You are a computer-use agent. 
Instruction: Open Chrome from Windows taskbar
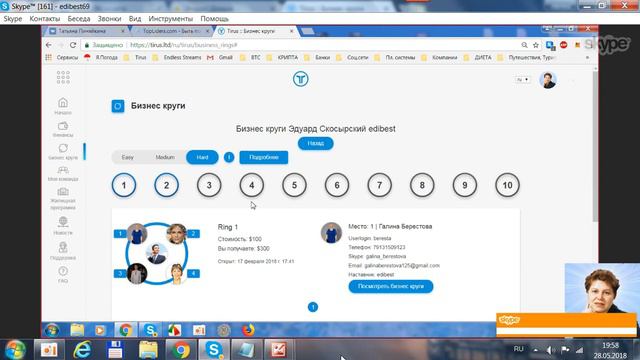coord(180,350)
